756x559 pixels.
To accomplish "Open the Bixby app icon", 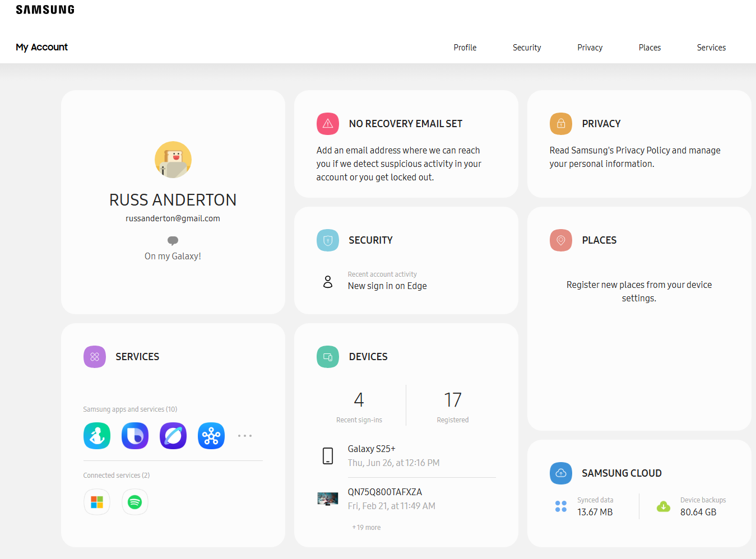I will click(135, 436).
